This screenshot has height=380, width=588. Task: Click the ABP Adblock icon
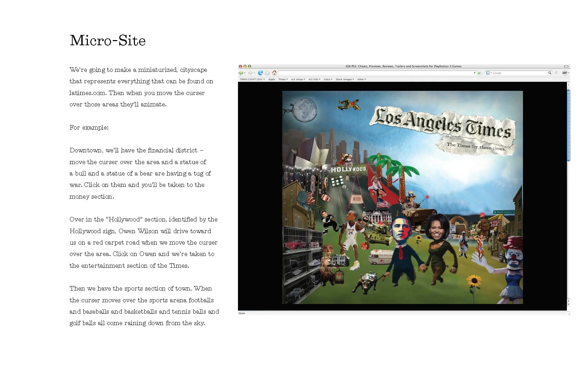click(x=565, y=73)
